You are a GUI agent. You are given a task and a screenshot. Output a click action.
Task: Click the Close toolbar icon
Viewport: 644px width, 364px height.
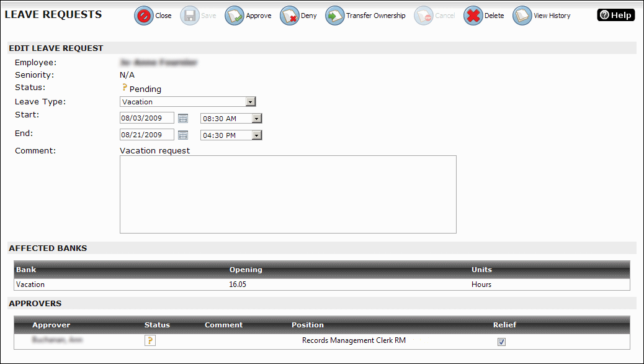click(x=143, y=16)
